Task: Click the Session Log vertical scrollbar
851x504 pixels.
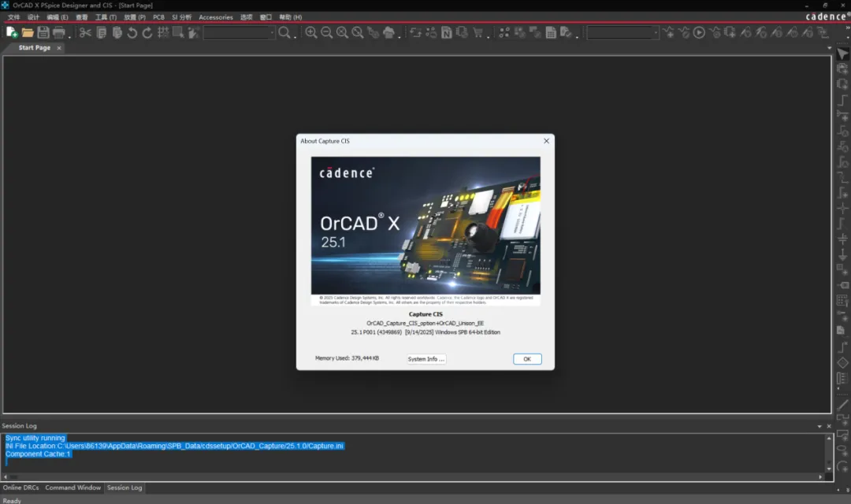Action: [829, 454]
